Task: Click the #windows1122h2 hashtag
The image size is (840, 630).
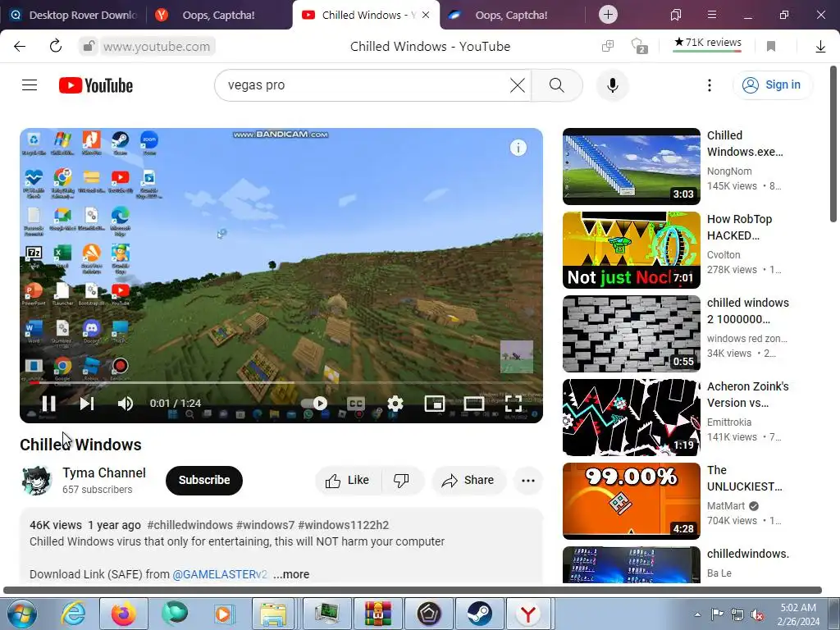Action: (x=344, y=525)
